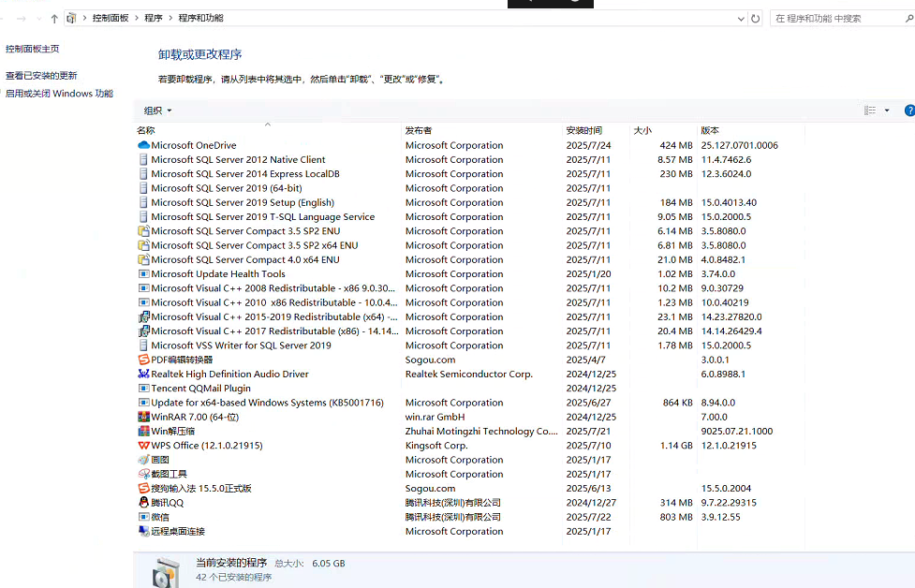Open the view options dropdown arrow
The image size is (915, 588).
pyautogui.click(x=886, y=110)
